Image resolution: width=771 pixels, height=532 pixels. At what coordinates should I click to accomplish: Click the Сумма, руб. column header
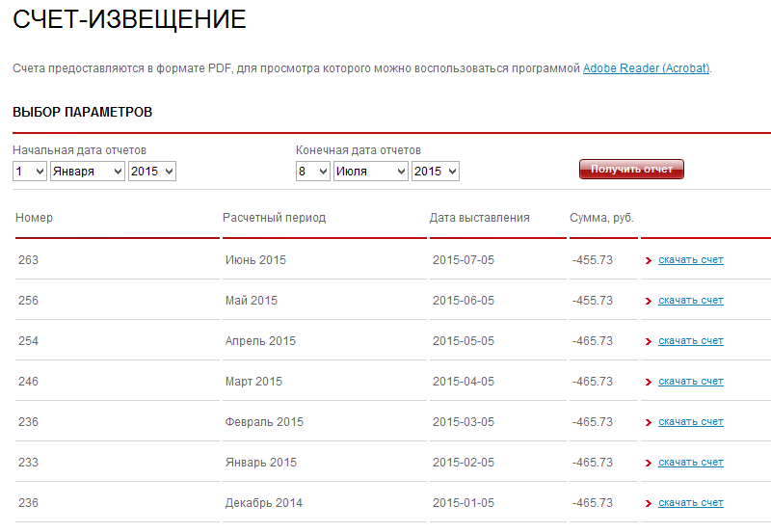coord(601,218)
